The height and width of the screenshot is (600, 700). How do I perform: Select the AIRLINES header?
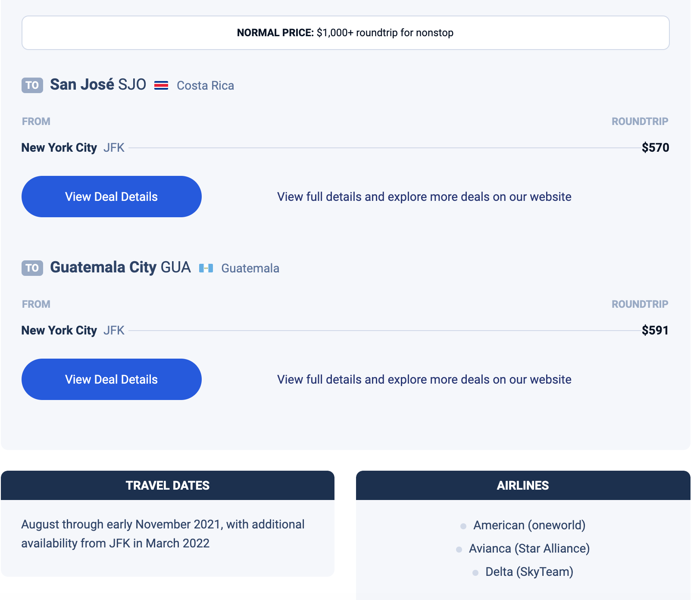[523, 485]
